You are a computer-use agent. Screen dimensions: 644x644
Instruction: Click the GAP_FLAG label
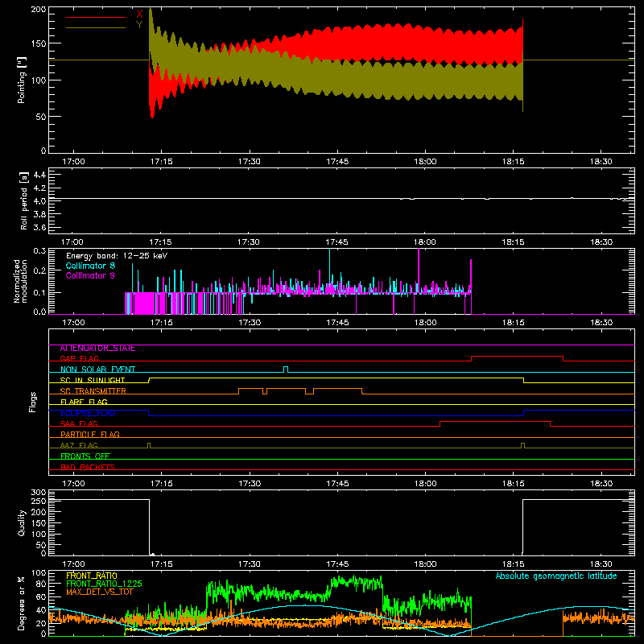coord(79,358)
